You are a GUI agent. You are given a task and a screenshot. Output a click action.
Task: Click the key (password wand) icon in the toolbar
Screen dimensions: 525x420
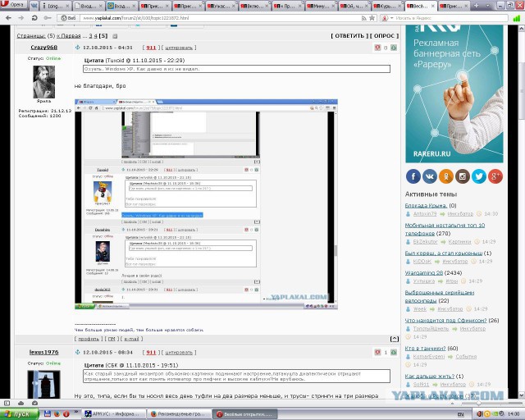pyautogui.click(x=48, y=18)
